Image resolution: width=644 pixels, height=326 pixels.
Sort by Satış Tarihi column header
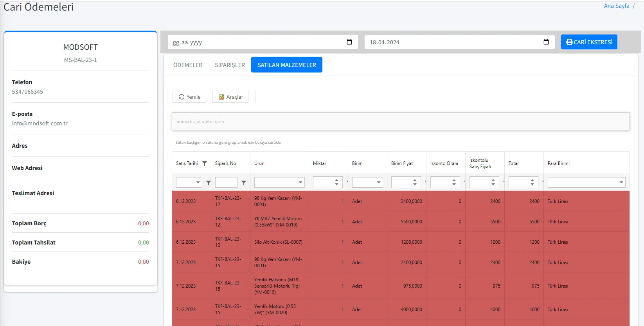tap(187, 163)
